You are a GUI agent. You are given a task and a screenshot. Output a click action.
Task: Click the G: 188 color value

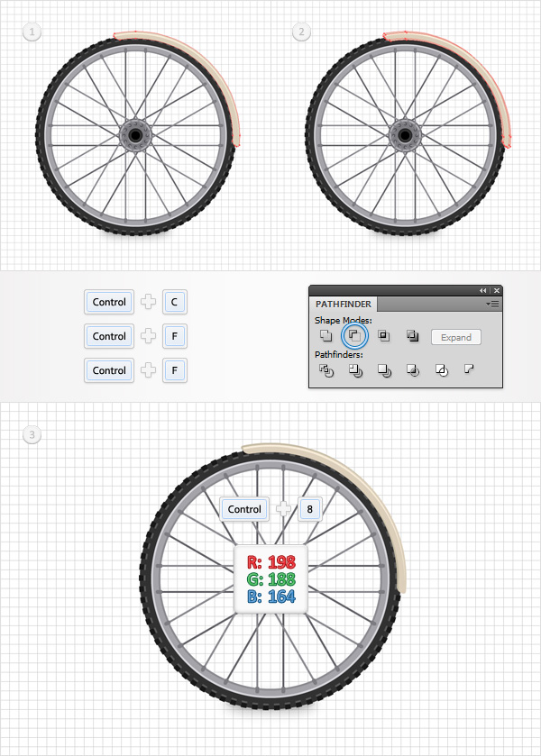(271, 579)
